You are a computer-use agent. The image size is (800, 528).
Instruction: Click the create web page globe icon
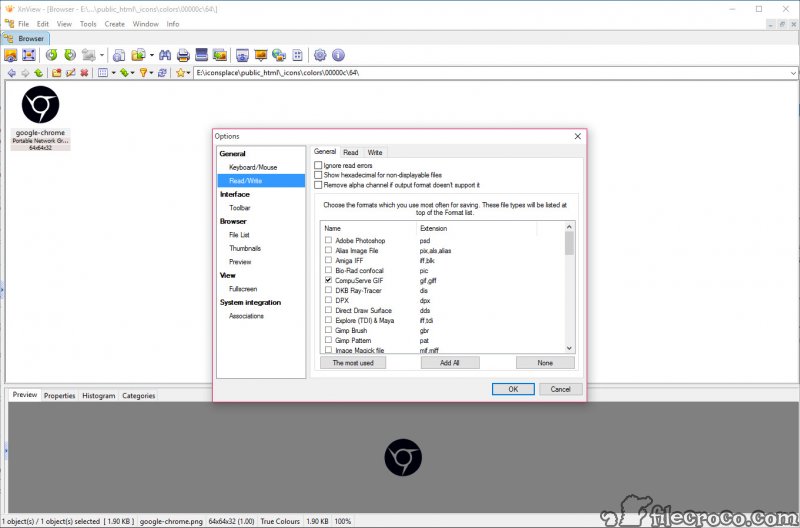[x=279, y=55]
